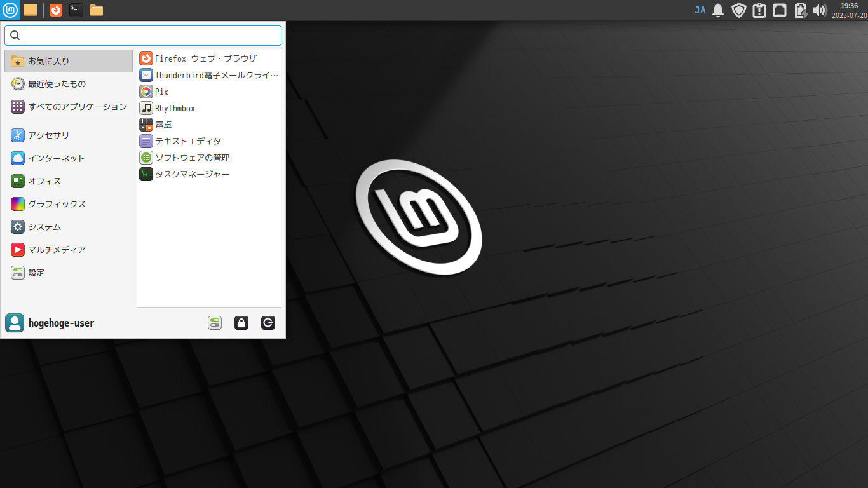This screenshot has width=868, height=488.
Task: Open システム category
Action: click(x=69, y=227)
